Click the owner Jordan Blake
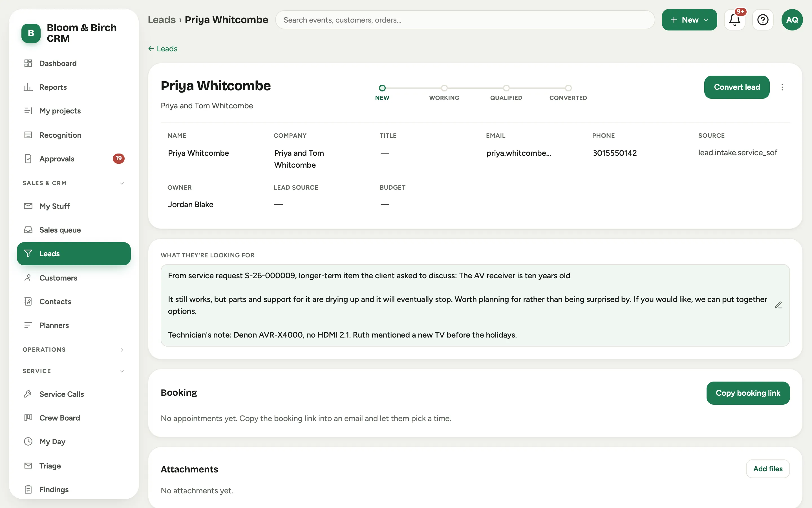This screenshot has width=812, height=508. pos(191,205)
